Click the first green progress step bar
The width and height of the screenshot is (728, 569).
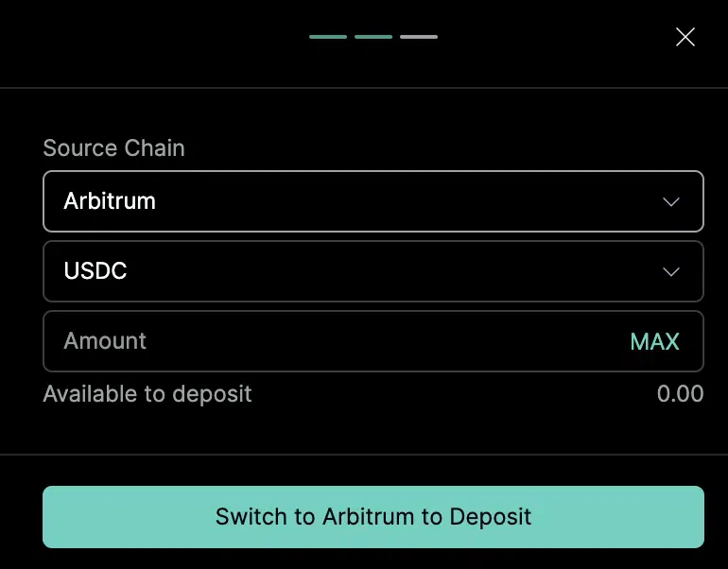pyautogui.click(x=328, y=37)
